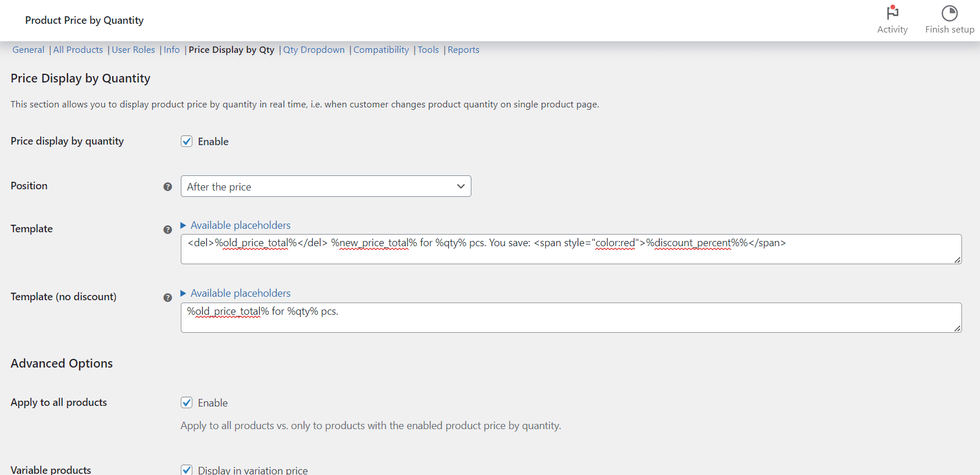Viewport: 980px width, 475px height.
Task: Switch to the Compatibility tab
Action: pos(381,50)
